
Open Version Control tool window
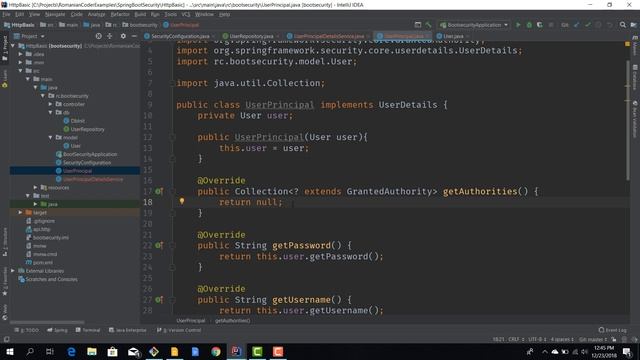[179, 330]
